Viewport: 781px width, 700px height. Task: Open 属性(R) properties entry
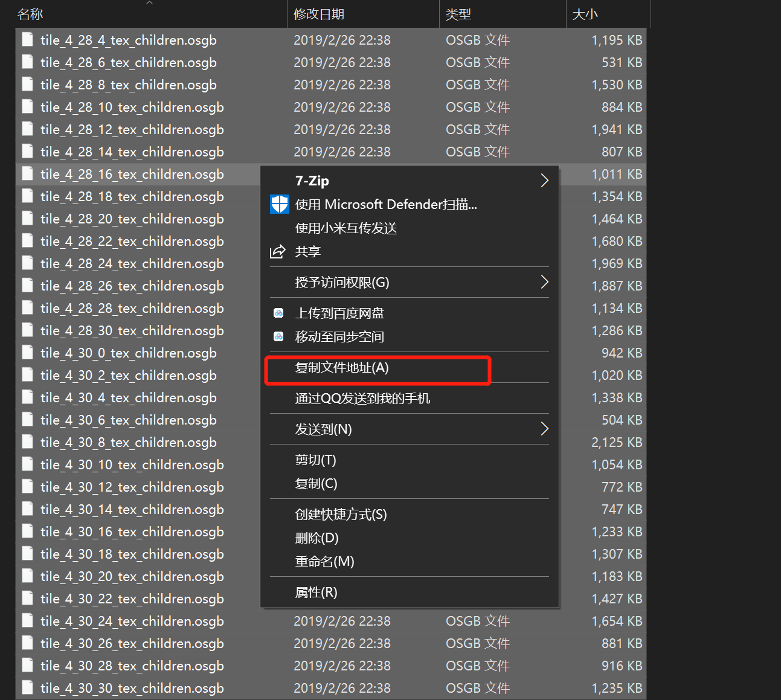tap(410, 592)
